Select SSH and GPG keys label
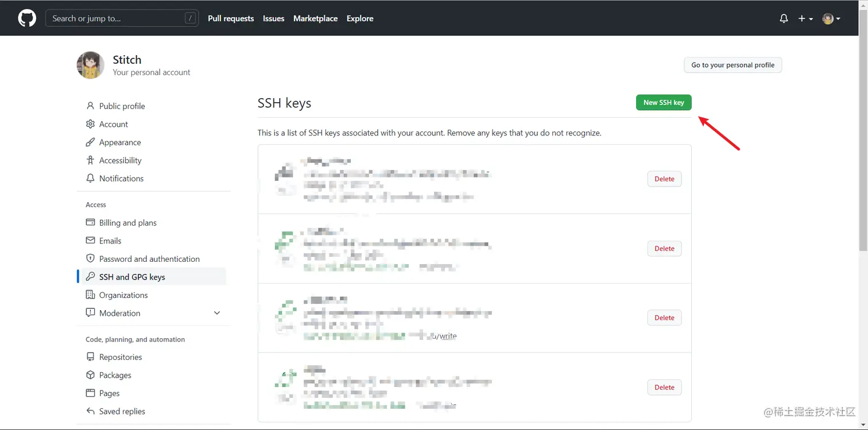 (x=132, y=277)
